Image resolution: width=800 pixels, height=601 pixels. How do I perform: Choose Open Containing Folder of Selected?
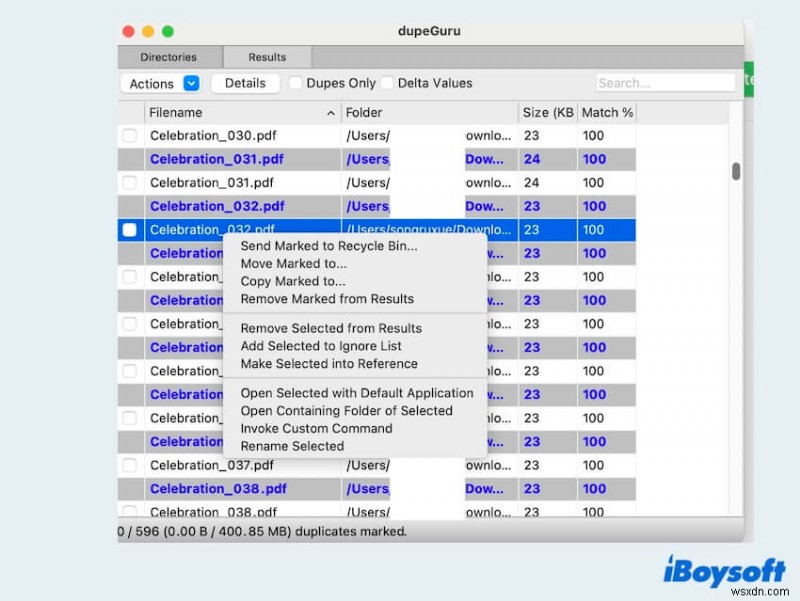point(346,411)
